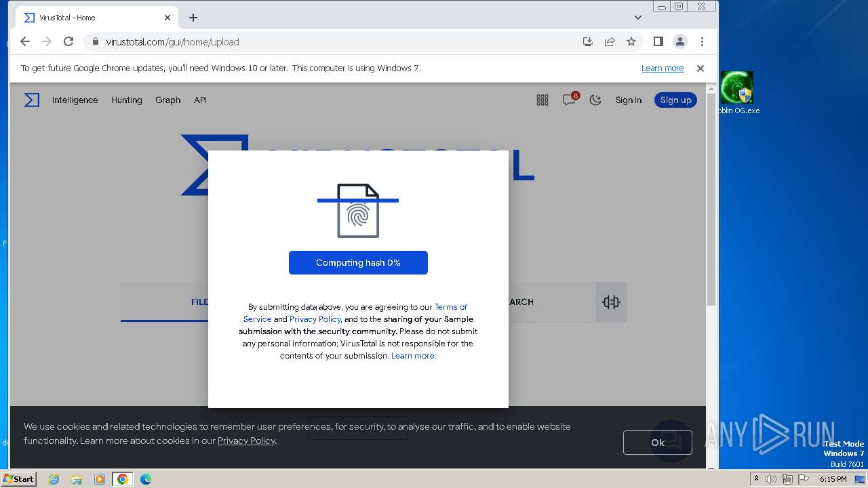Click the VirusTotal sigma logo in the navbar
Viewport: 868px width, 488px height.
[x=32, y=100]
